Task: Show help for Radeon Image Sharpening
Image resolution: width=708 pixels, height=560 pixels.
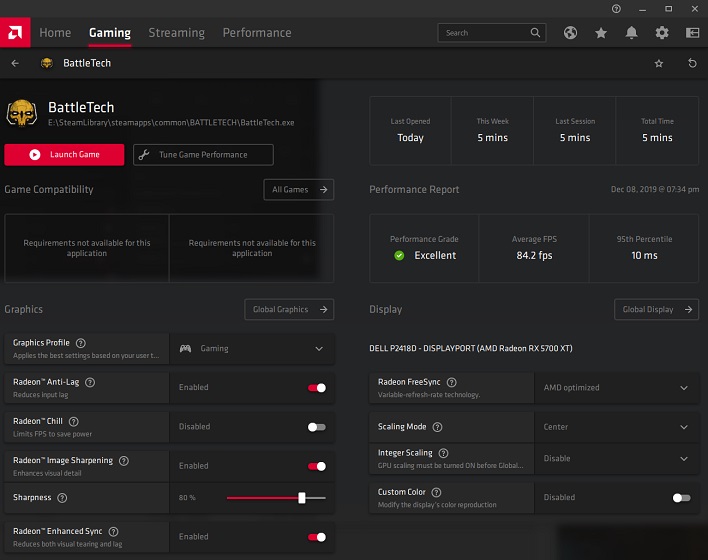Action: pyautogui.click(x=124, y=461)
